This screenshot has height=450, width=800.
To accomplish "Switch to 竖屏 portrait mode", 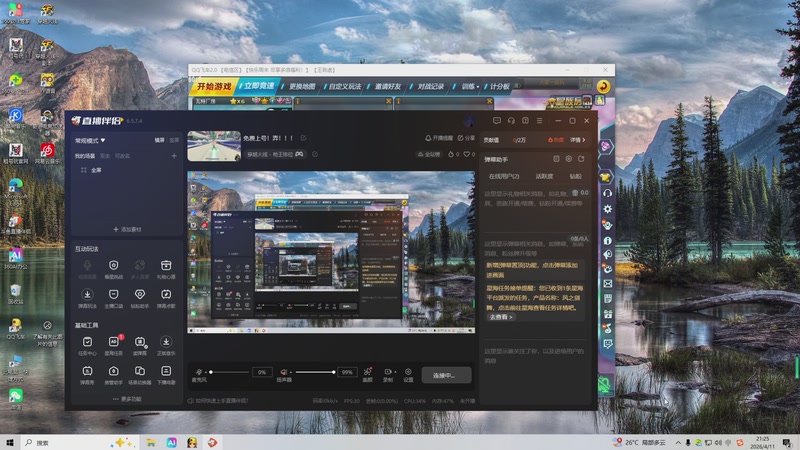I will (174, 140).
